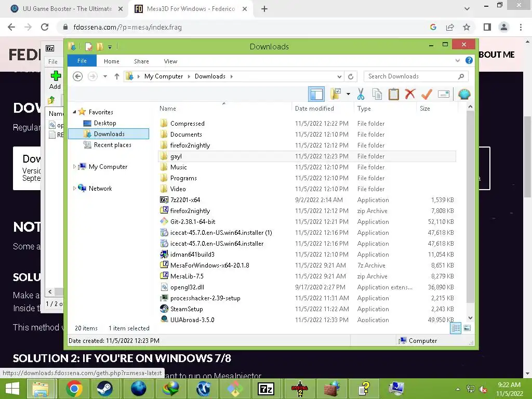Select the idman641build3 application icon
Screen dimensions: 532x399
(x=164, y=254)
